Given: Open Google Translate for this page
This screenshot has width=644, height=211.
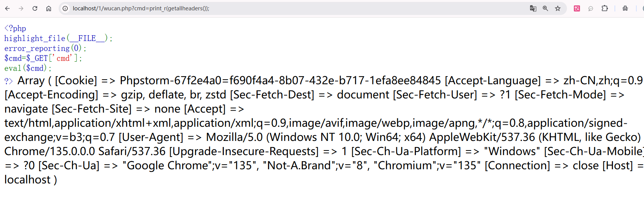Looking at the screenshot, I should pos(533,8).
